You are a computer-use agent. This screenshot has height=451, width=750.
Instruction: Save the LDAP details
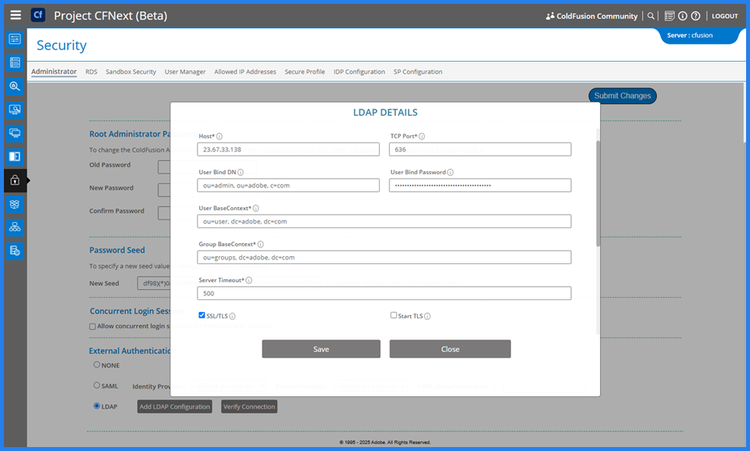(x=321, y=349)
